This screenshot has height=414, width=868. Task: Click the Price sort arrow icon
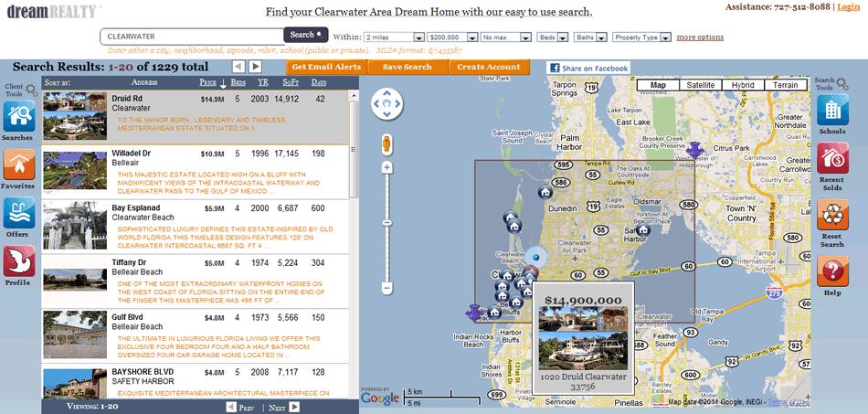(x=223, y=83)
